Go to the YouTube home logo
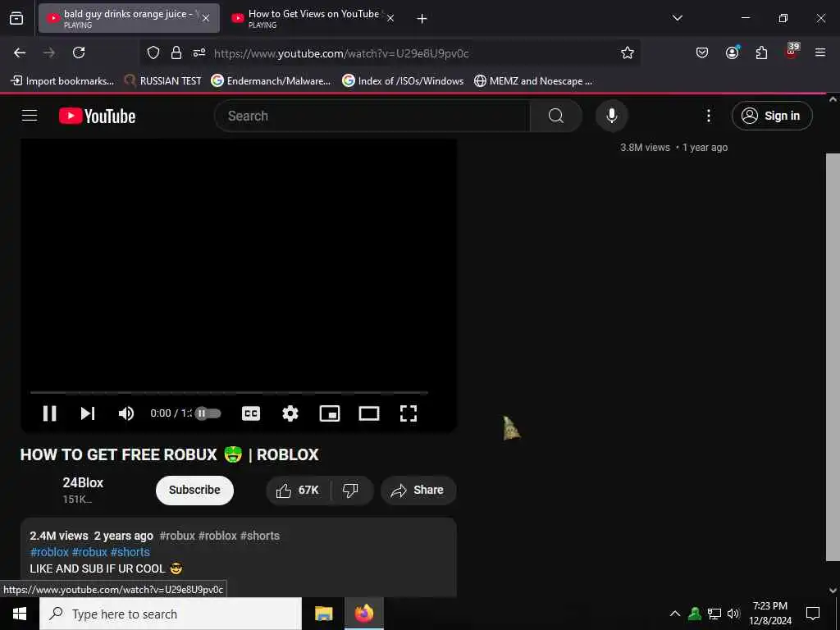 click(97, 116)
